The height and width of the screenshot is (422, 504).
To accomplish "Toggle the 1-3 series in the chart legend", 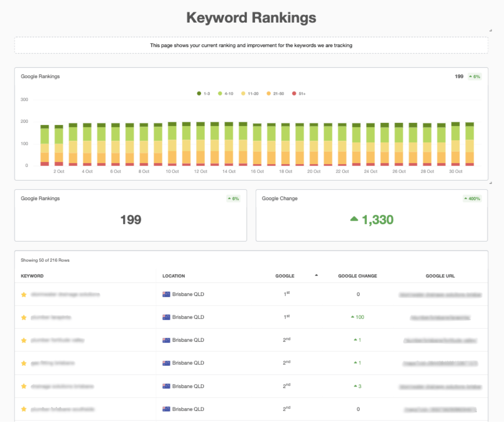I will click(x=202, y=93).
